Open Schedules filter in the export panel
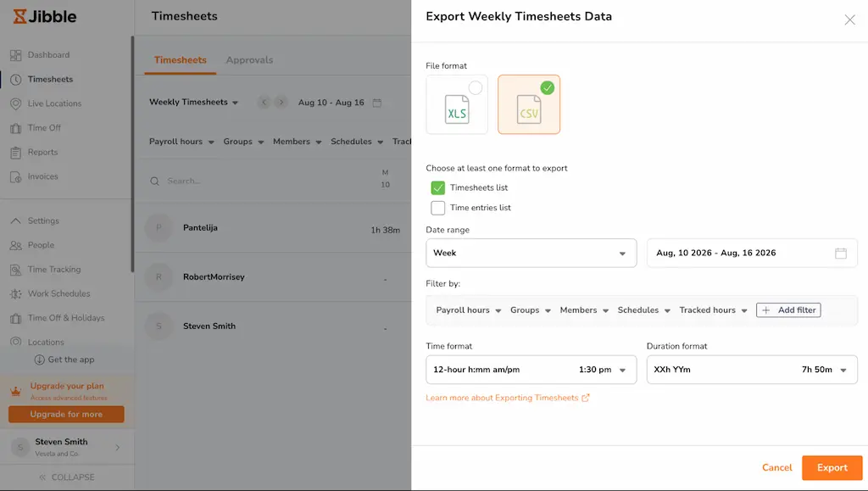Screen dimensions: 868x491 point(644,310)
